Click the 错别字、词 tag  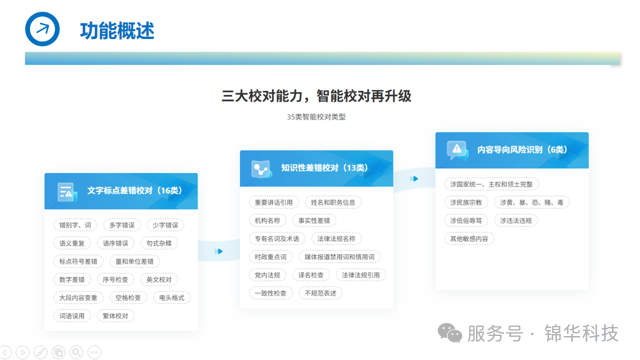[x=75, y=225]
